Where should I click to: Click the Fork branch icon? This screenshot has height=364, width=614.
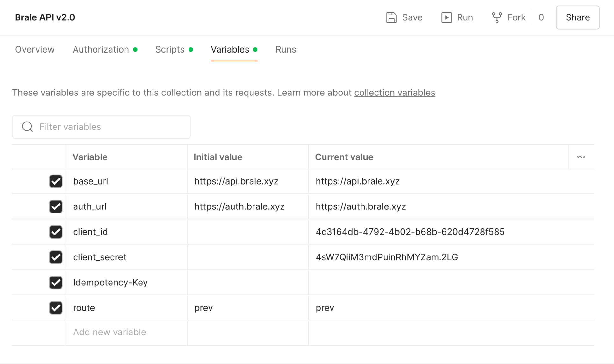(x=497, y=17)
